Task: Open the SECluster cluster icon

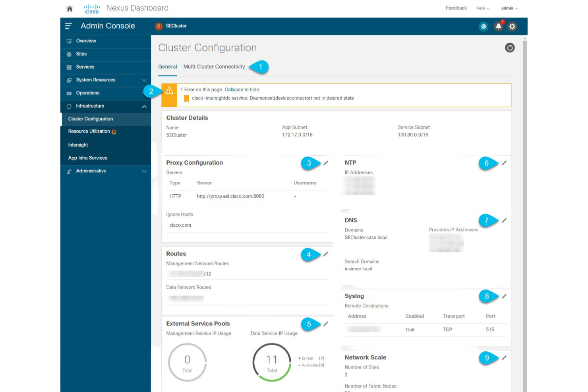Action: click(x=159, y=26)
